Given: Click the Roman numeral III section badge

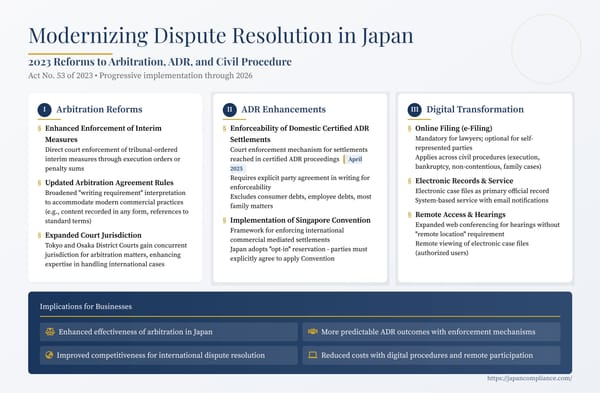Looking at the screenshot, I should click(x=414, y=110).
